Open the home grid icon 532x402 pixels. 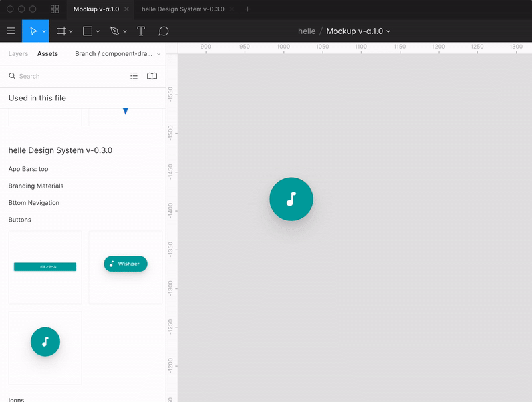click(x=55, y=9)
